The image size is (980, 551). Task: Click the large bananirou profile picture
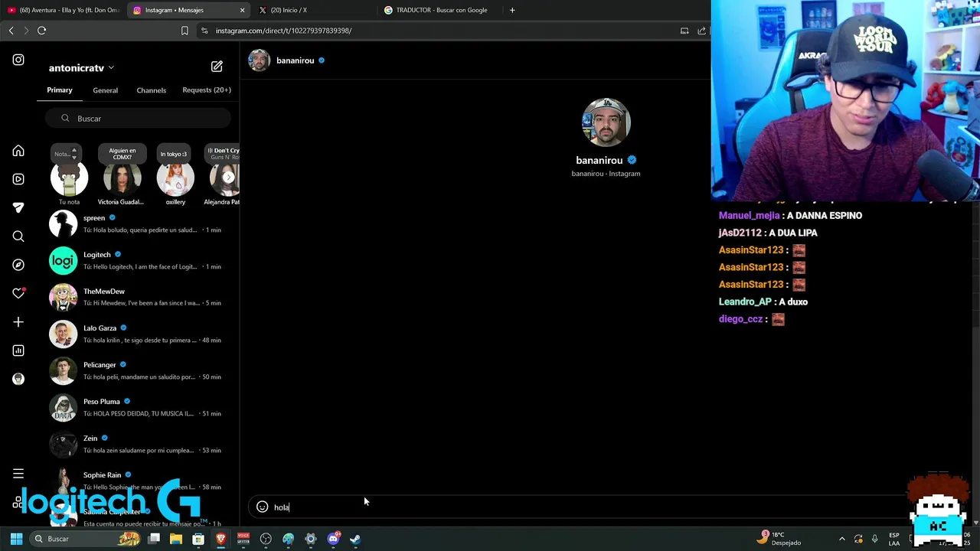pos(606,122)
